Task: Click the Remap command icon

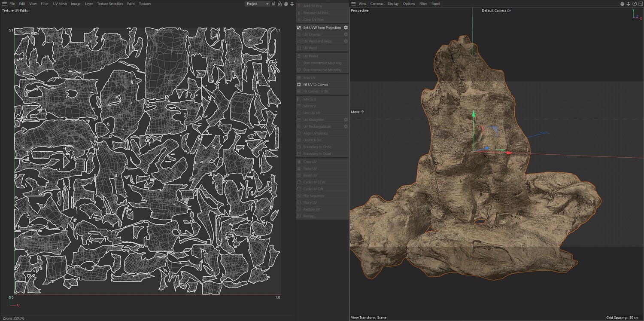Action: pos(299,216)
